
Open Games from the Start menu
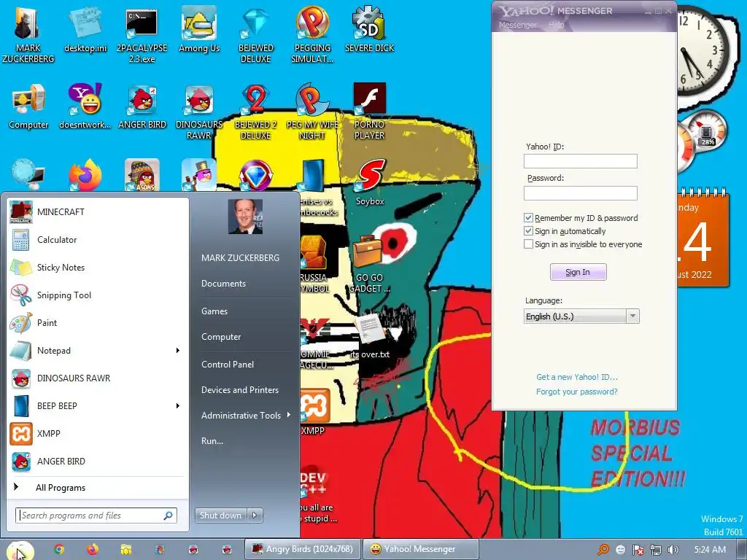pos(214,311)
